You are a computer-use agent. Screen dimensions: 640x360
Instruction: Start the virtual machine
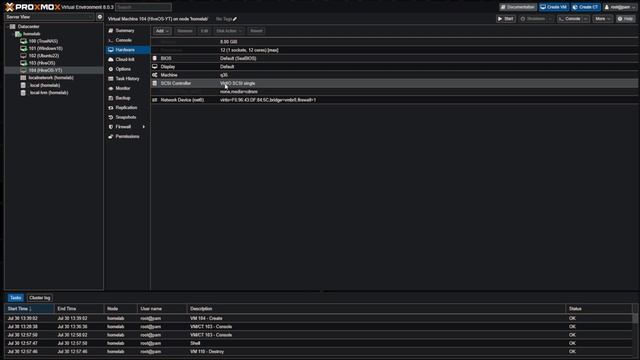point(506,19)
